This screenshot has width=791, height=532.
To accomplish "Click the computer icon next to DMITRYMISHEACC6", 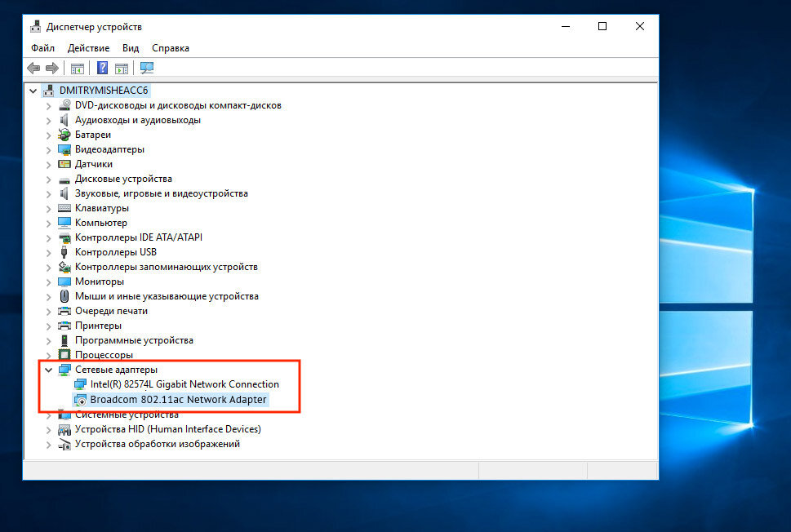I will (48, 91).
